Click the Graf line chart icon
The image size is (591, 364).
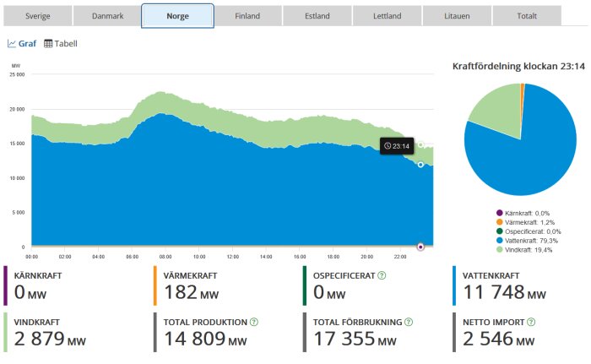pyautogui.click(x=12, y=44)
